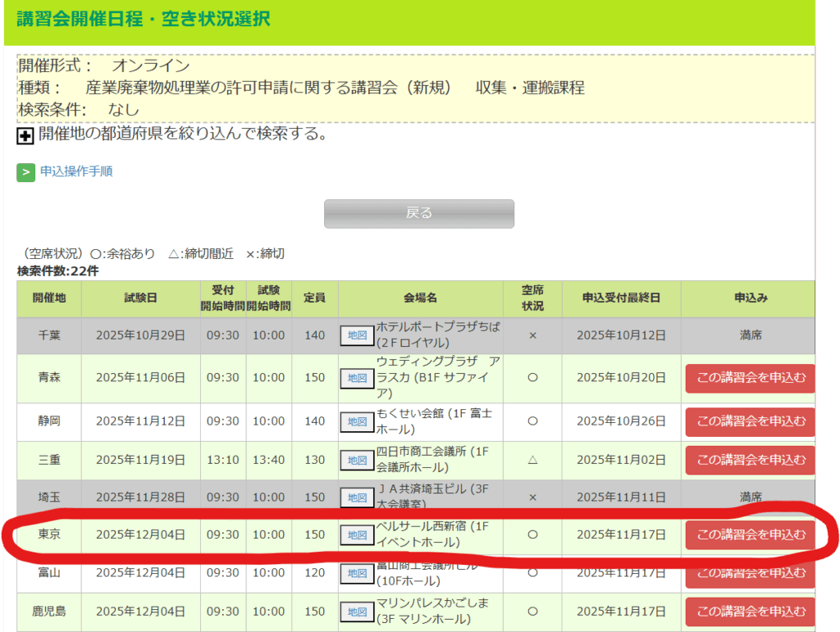This screenshot has width=840, height=632.
Task: Open the 地図 map for the 千葉 venue
Action: coord(357,334)
